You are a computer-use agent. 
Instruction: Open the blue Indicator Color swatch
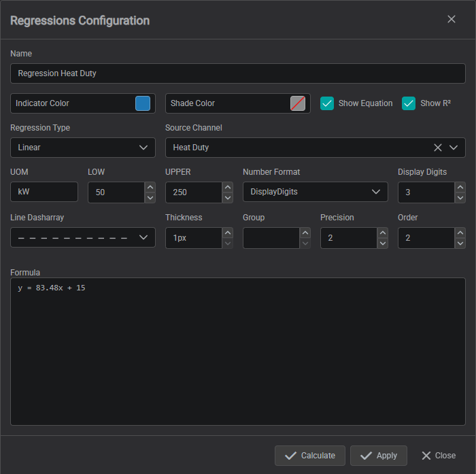(x=143, y=103)
